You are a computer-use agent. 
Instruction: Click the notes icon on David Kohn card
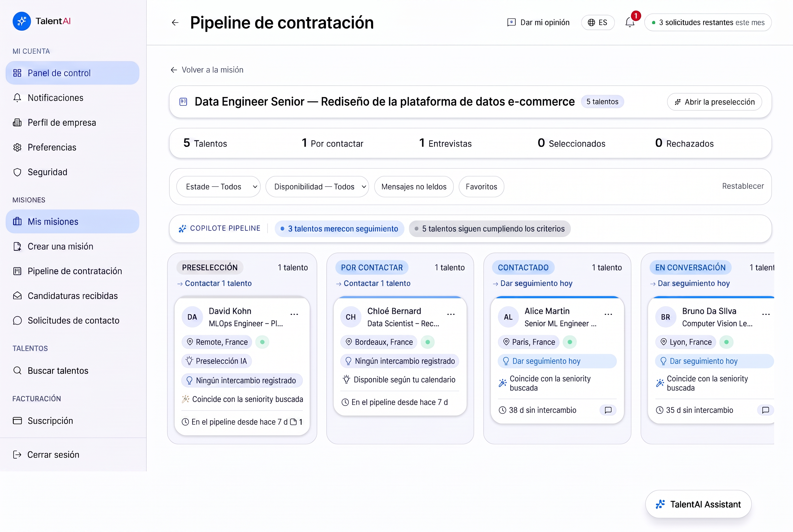point(294,422)
